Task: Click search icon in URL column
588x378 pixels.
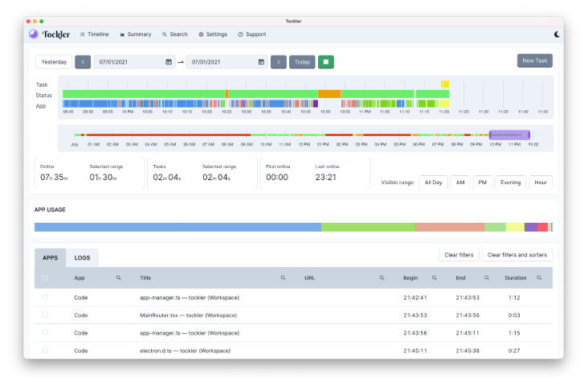Action: coord(382,278)
